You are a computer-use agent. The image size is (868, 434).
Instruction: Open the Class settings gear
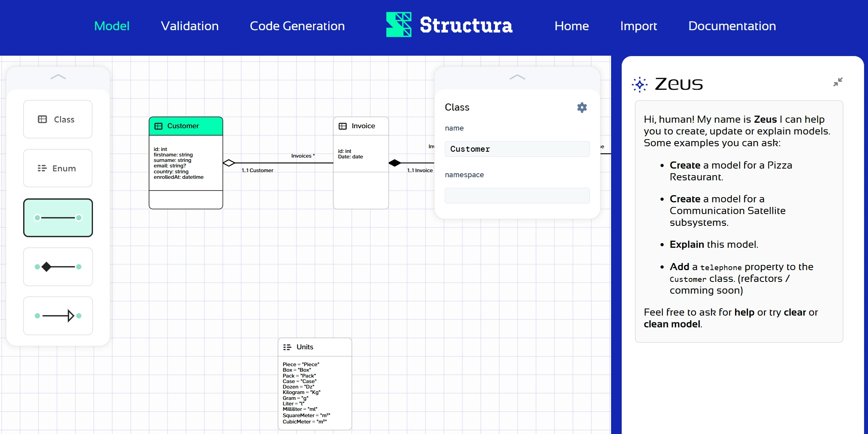[582, 107]
